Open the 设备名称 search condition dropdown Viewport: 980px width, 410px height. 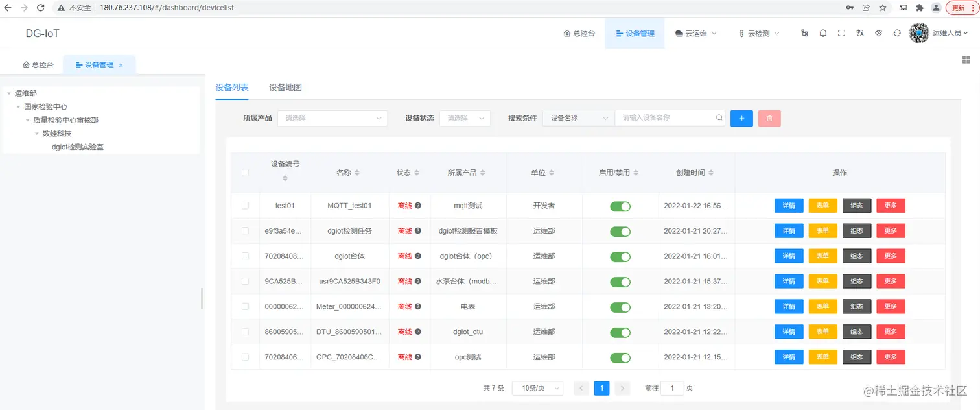579,118
